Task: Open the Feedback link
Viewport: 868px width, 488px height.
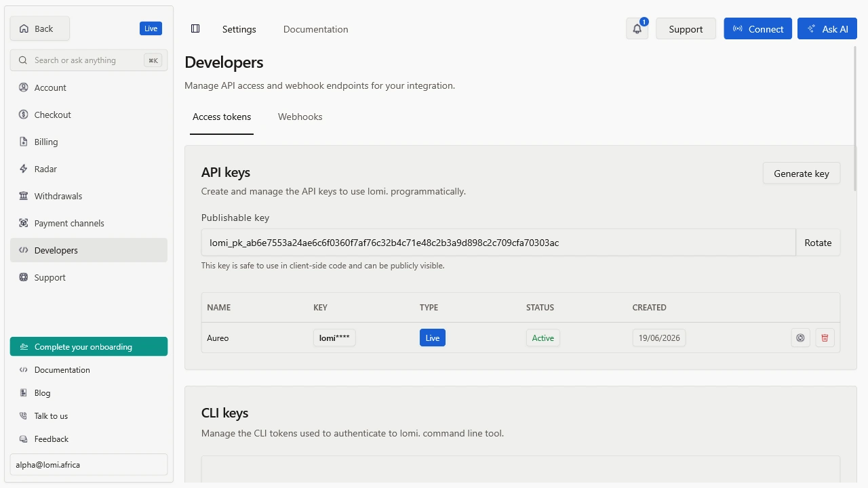Action: click(x=89, y=439)
